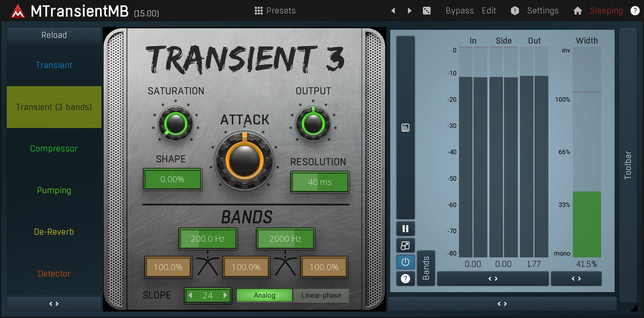Open the previous preset with left arrow icon

pyautogui.click(x=393, y=10)
